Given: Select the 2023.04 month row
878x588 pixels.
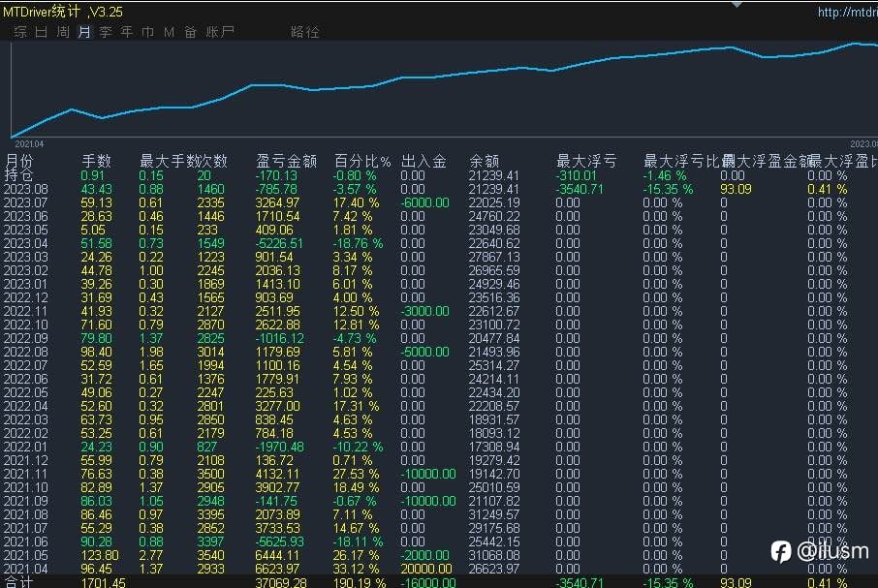Looking at the screenshot, I should [439, 243].
